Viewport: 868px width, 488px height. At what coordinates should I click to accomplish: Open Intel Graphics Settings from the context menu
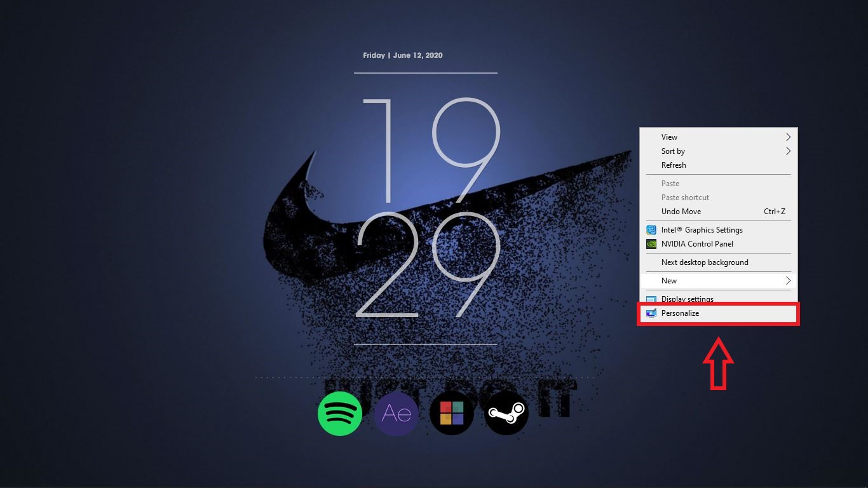pos(718,230)
